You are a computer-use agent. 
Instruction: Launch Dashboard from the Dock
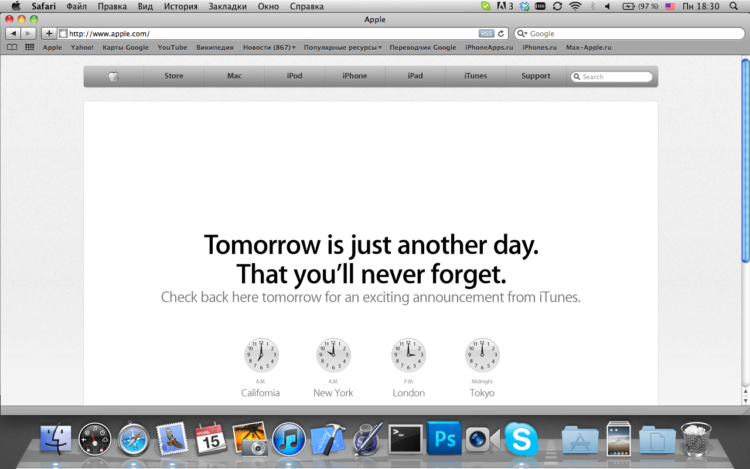point(95,438)
